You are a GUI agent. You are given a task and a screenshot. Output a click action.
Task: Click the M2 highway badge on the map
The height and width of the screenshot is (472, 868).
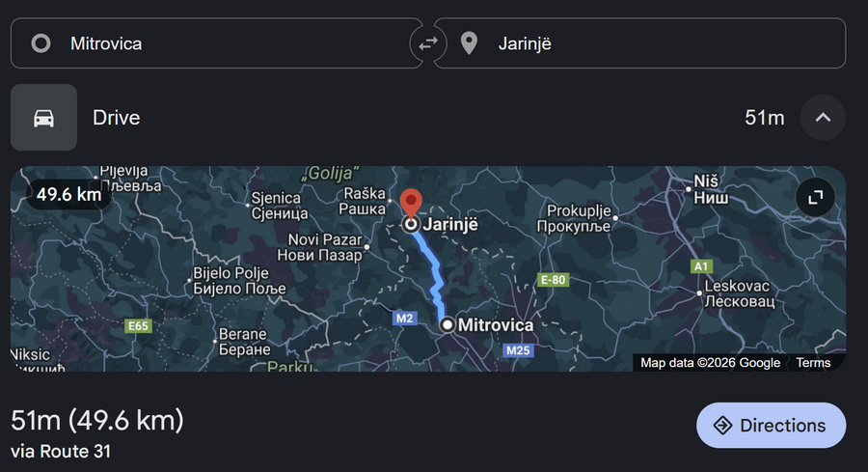coord(405,318)
